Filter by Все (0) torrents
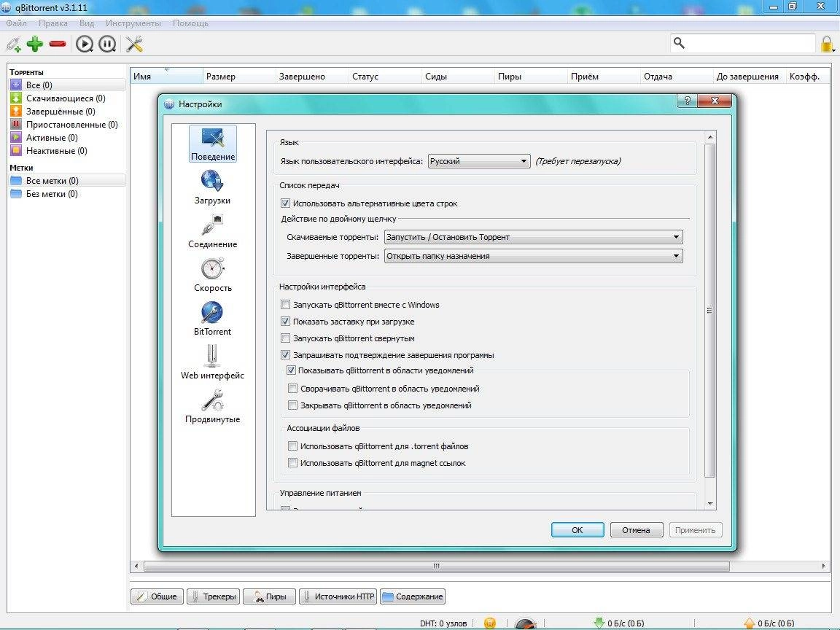Viewport: 840px width, 630px height. 68,85
